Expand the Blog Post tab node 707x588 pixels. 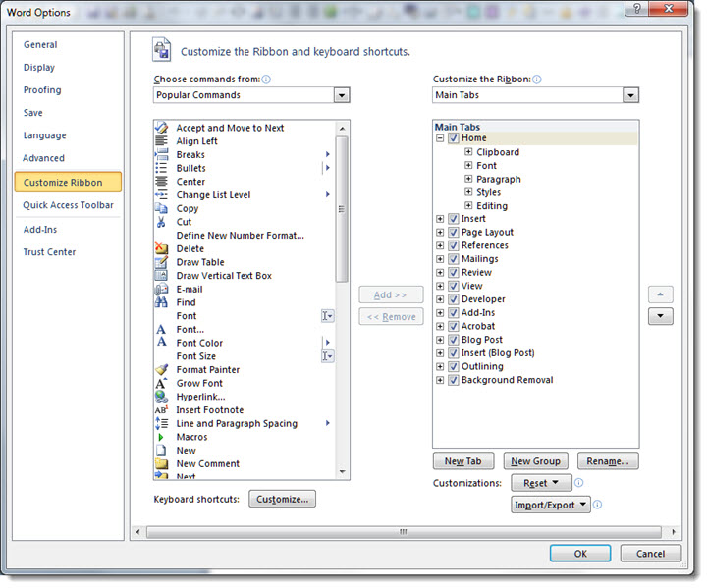(x=440, y=340)
